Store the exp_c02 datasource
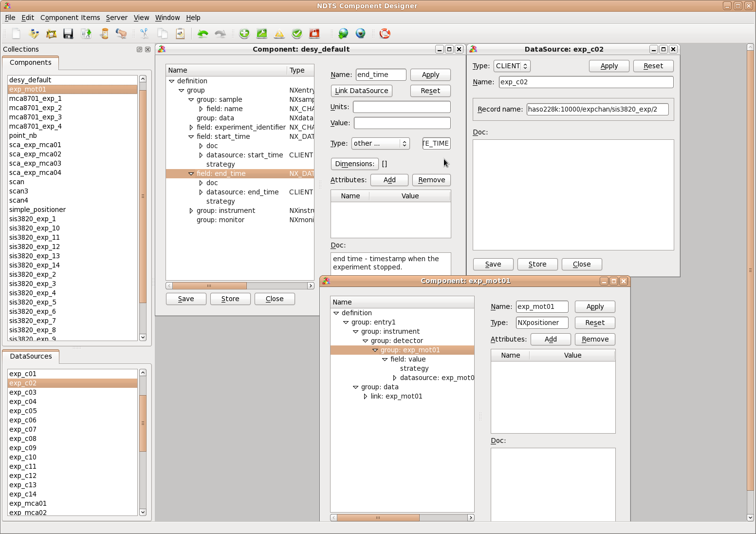The width and height of the screenshot is (756, 534). pos(537,264)
